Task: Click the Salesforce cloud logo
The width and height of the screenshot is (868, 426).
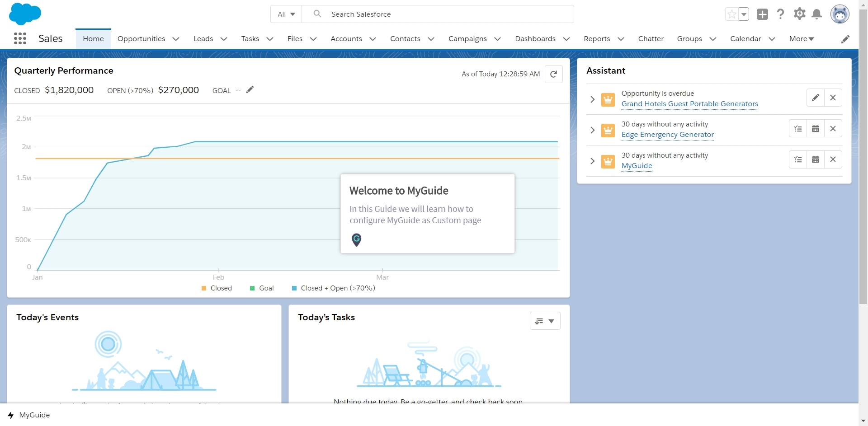Action: click(x=25, y=14)
